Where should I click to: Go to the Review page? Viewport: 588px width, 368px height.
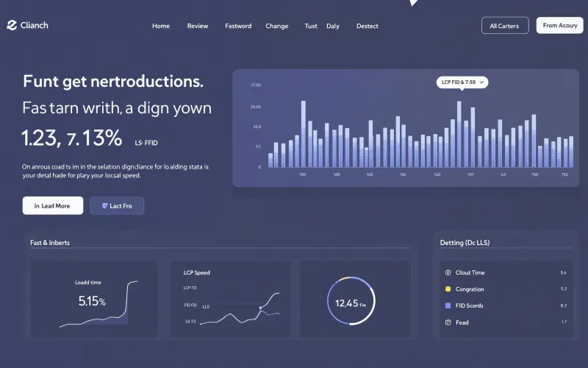pos(198,26)
